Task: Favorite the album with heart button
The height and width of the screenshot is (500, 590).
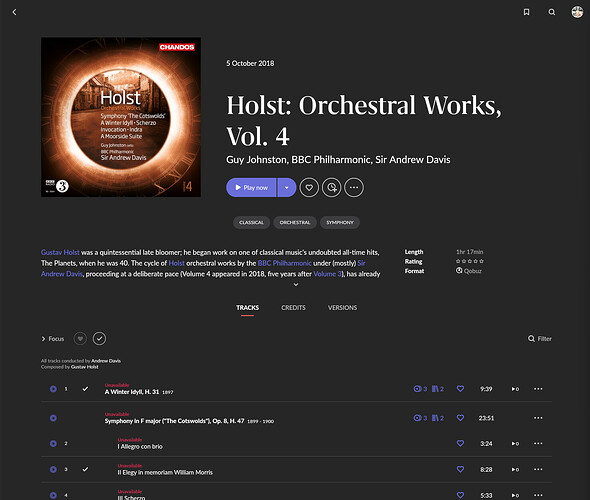Action: click(x=309, y=187)
